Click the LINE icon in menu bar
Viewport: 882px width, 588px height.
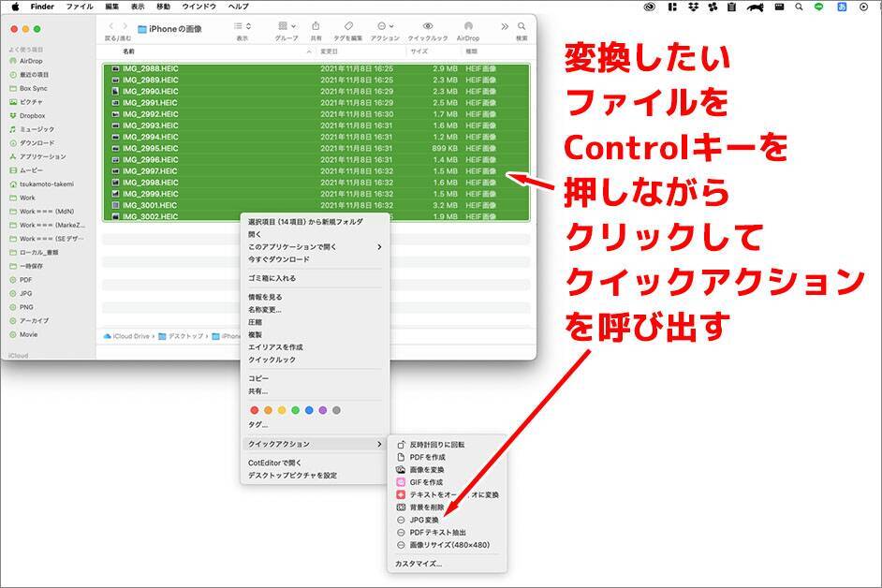point(818,7)
